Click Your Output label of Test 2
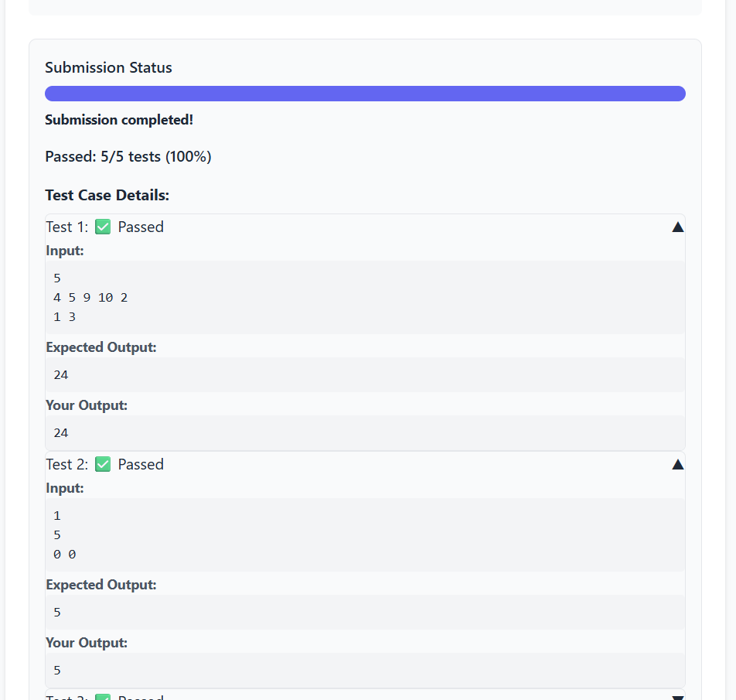The width and height of the screenshot is (736, 700). tap(86, 642)
